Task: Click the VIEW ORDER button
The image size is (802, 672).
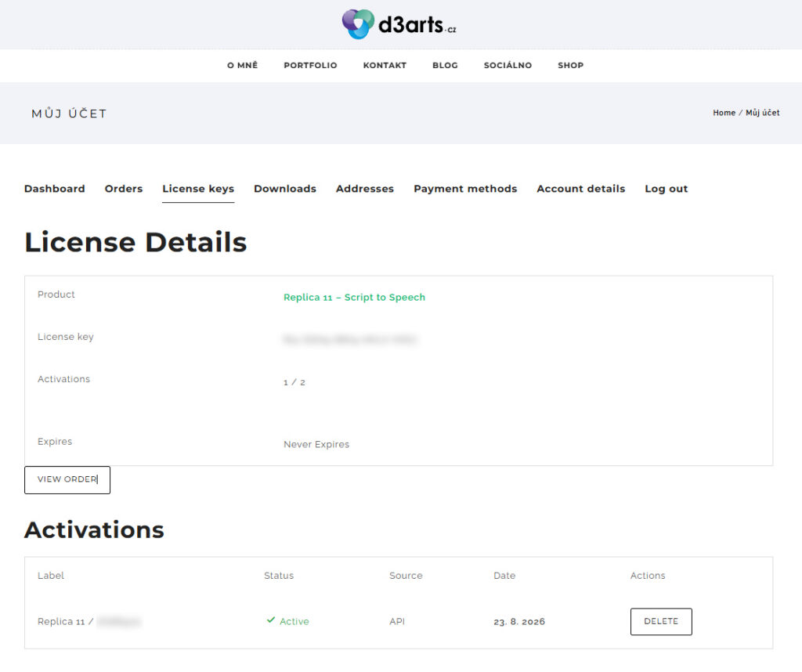Action: pos(67,479)
